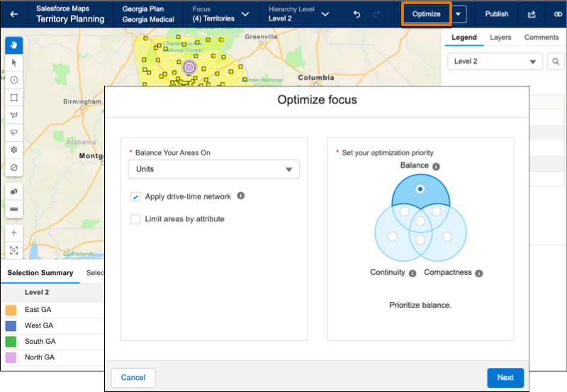Click the Compactness info icon
Viewport: 567px width, 392px height.
coord(479,274)
